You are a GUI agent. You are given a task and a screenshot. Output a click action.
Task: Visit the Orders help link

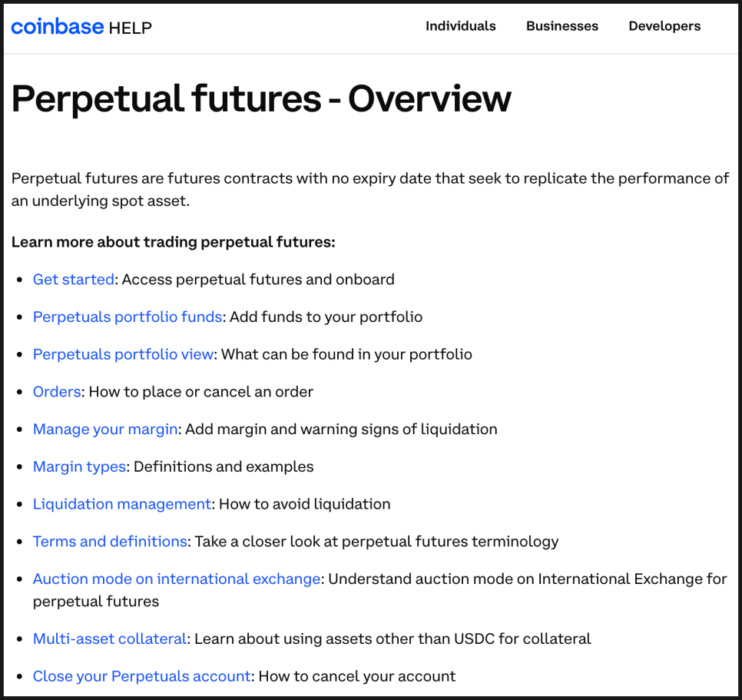point(57,391)
